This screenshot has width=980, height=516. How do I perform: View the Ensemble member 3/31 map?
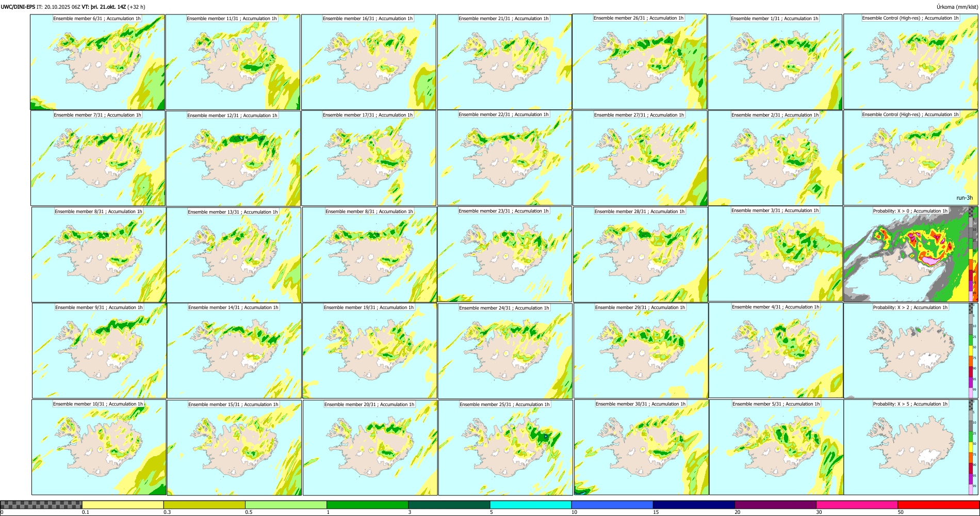pos(776,254)
